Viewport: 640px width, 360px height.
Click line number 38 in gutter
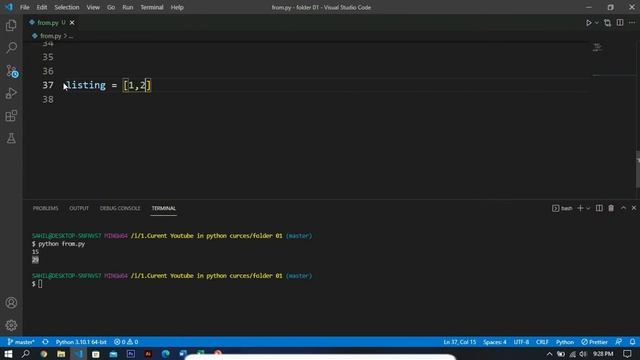[48, 100]
